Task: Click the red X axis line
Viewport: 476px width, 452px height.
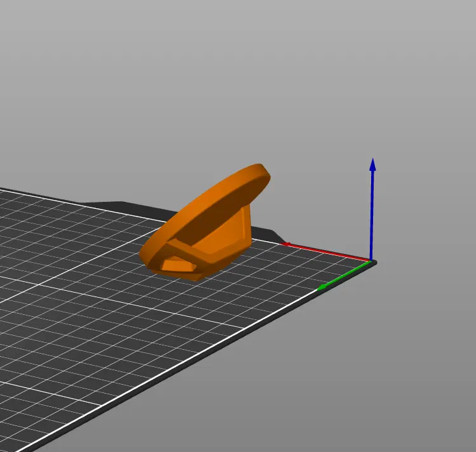Action: coord(327,252)
